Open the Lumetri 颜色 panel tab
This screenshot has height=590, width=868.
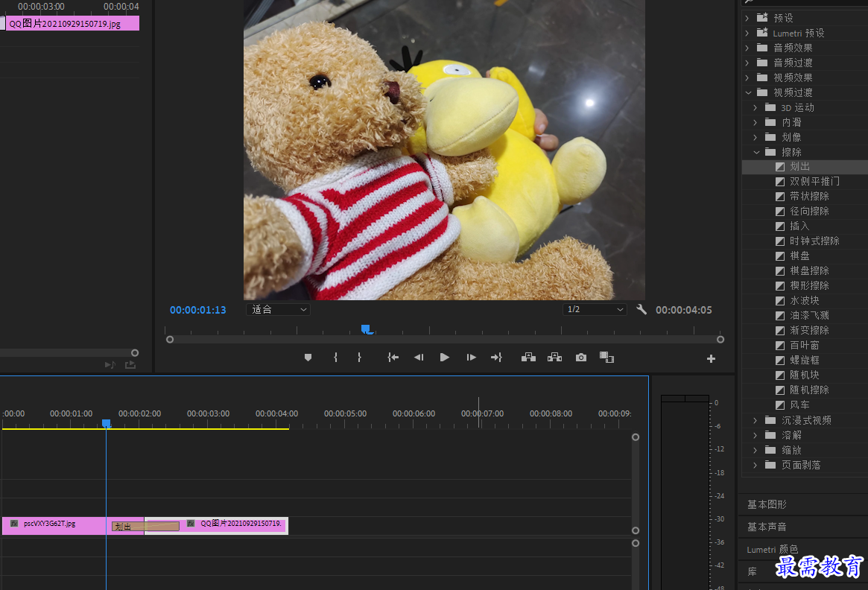point(772,550)
